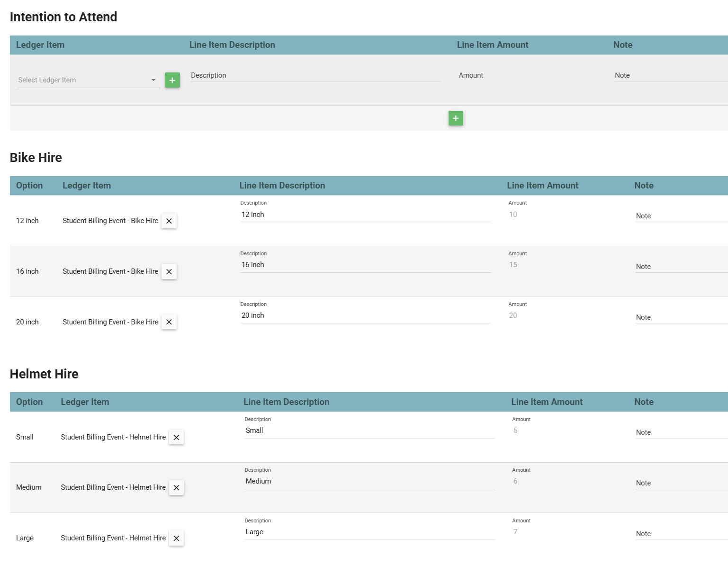
Task: Edit the Small helmet description field
Action: pyautogui.click(x=369, y=430)
